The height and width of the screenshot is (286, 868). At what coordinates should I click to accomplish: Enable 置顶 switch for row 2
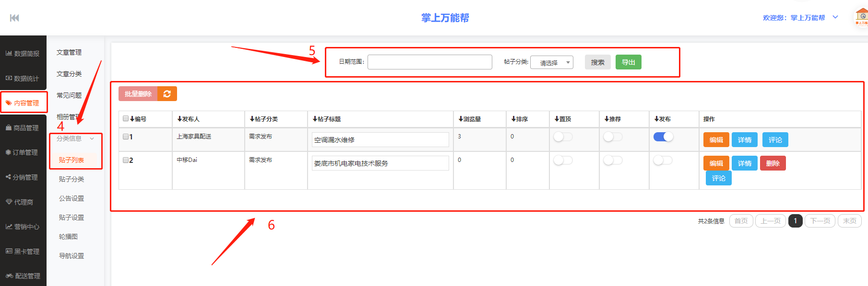point(563,160)
